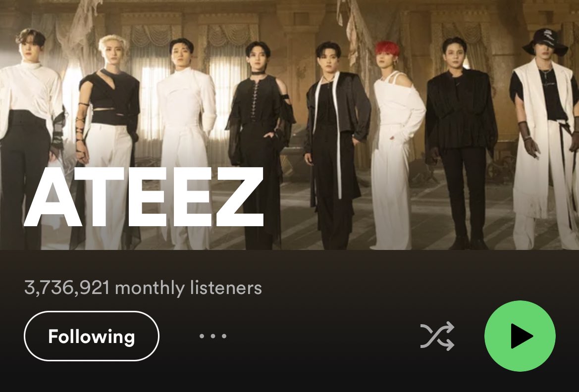Click the black triangle inside the play button

[522, 336]
